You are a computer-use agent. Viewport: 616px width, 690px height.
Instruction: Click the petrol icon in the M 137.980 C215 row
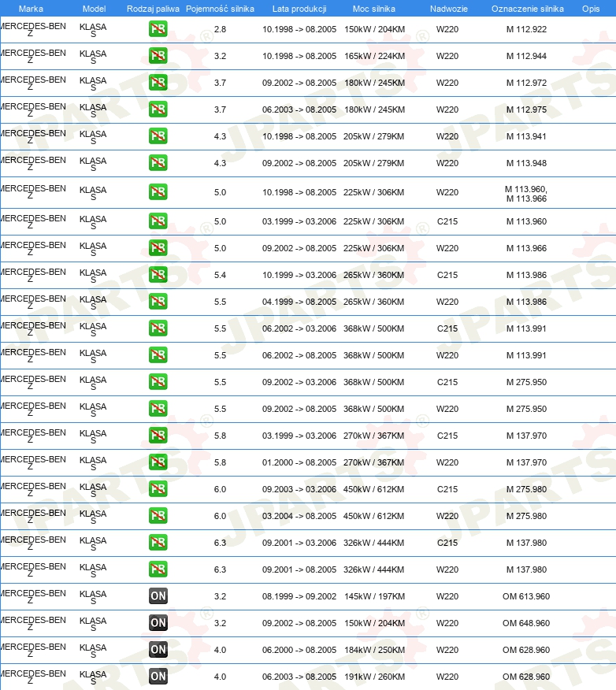point(158,543)
